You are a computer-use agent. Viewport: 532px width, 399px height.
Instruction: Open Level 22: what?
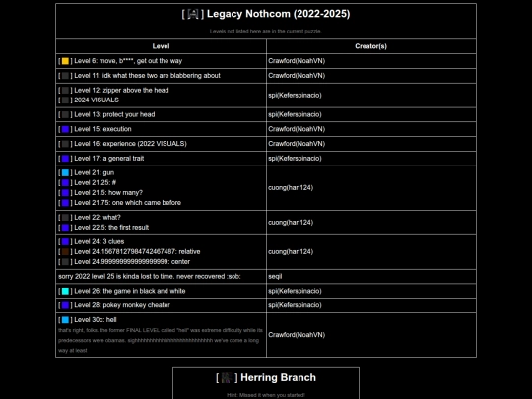click(98, 218)
